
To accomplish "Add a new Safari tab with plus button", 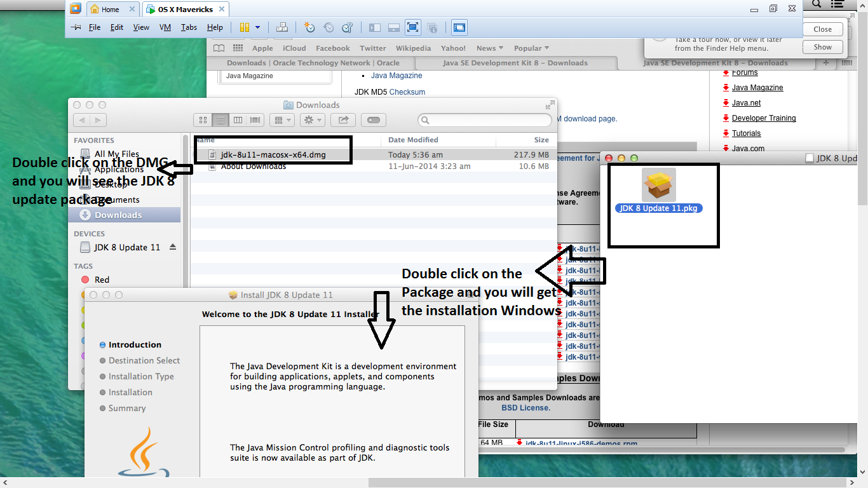I will click(x=826, y=63).
